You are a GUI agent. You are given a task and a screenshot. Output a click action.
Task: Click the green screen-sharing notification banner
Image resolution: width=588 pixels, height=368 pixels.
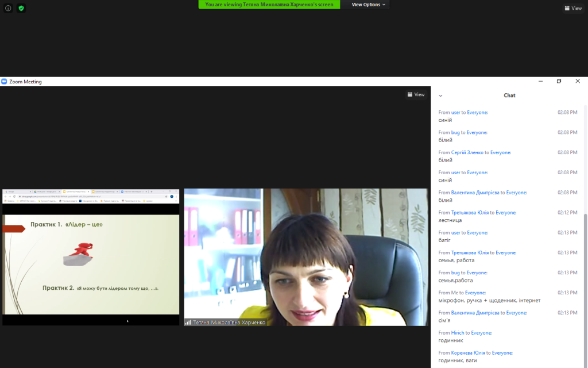(269, 5)
